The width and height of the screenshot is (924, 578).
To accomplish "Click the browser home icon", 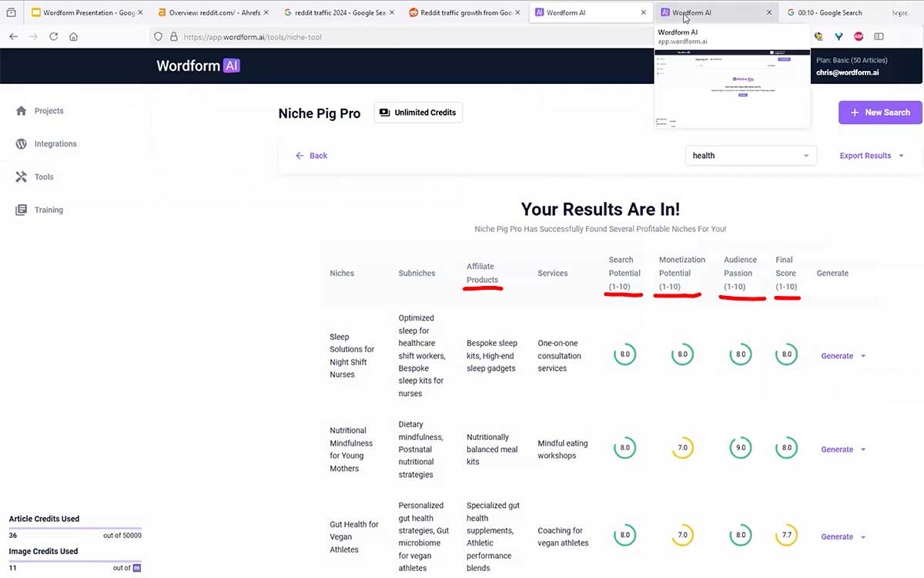I will [73, 35].
